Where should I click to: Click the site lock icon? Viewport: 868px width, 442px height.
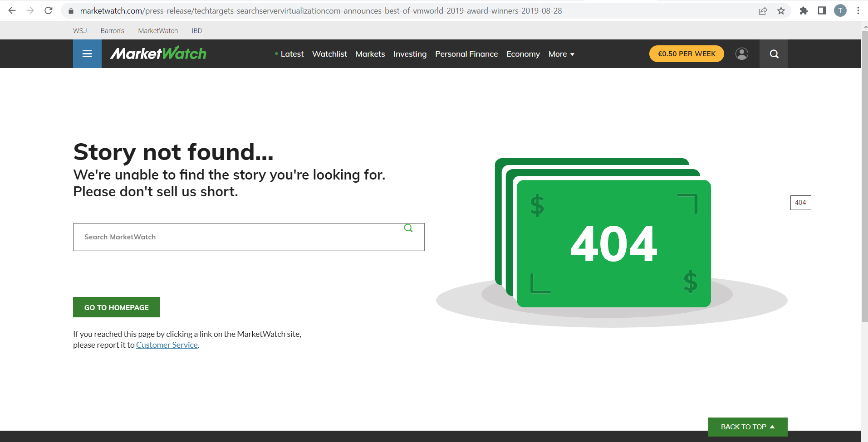[71, 10]
